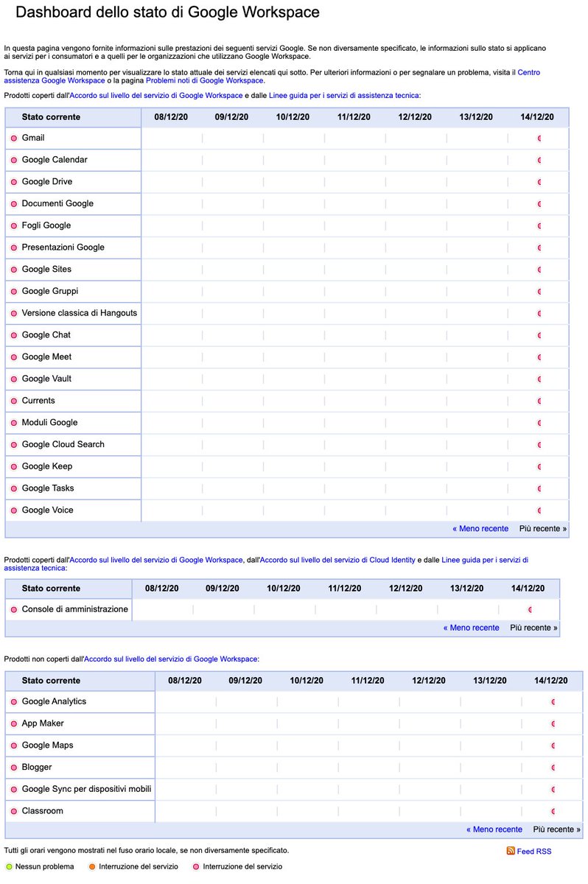Screen dimensions: 588x884
Task: Click Google Meet's outage icon under 14/12/20
Action: point(540,357)
